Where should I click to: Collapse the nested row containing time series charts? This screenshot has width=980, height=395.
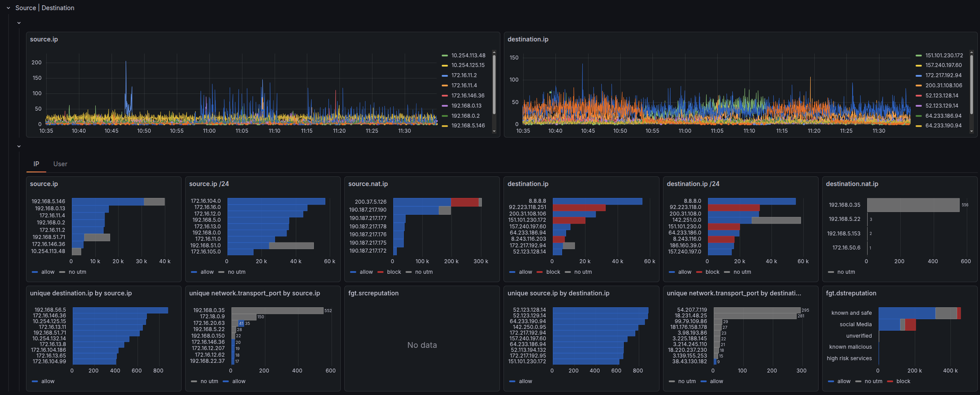click(19, 23)
